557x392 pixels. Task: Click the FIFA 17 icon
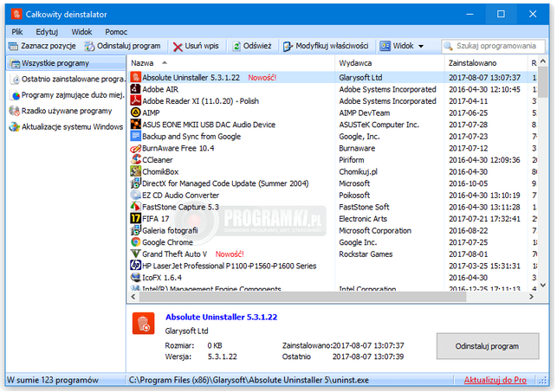[135, 218]
